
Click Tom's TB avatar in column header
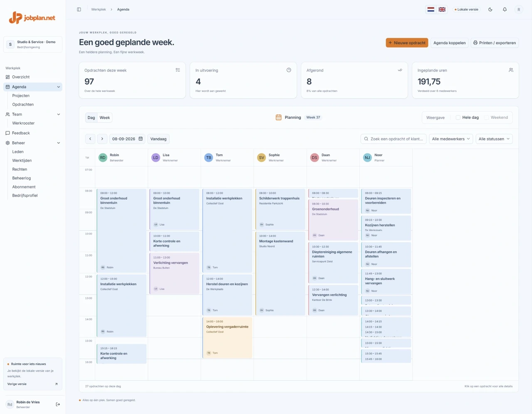(209, 158)
